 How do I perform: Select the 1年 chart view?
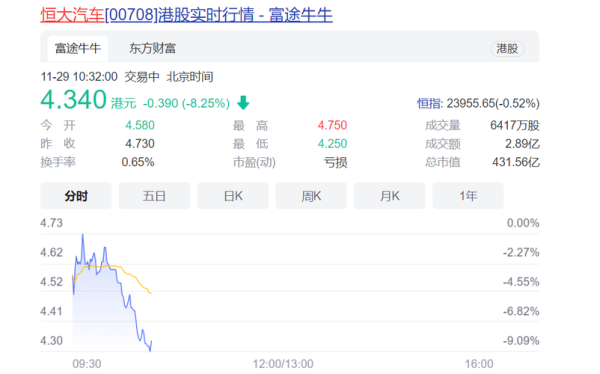coord(468,196)
